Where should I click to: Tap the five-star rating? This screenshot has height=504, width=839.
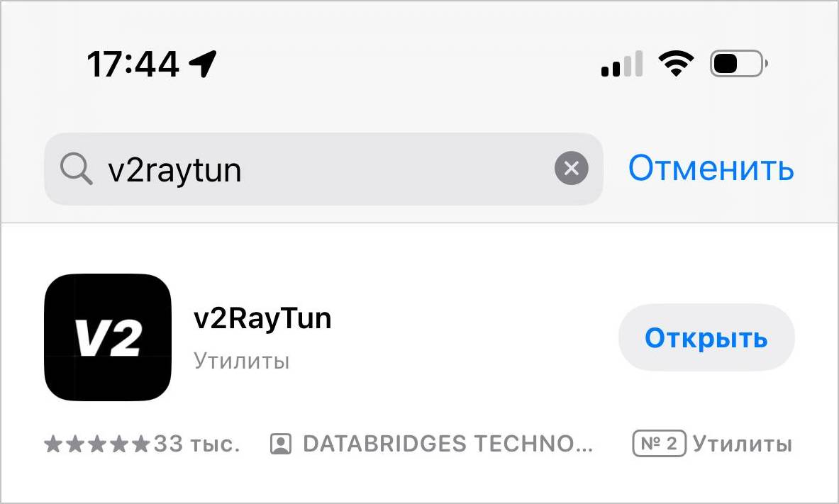tap(97, 444)
